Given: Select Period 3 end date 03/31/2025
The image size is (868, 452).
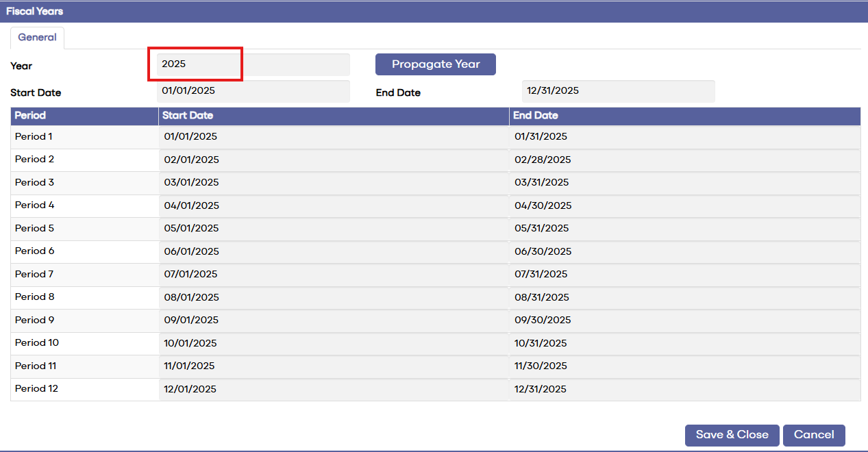Looking at the screenshot, I should pyautogui.click(x=684, y=183).
